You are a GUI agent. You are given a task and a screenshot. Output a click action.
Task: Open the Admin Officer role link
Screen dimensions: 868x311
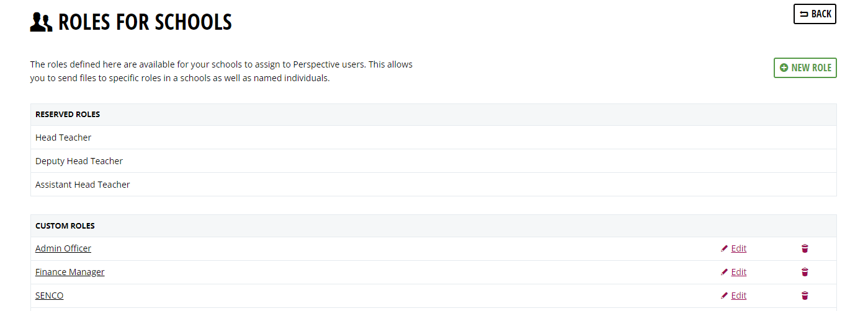coord(63,248)
